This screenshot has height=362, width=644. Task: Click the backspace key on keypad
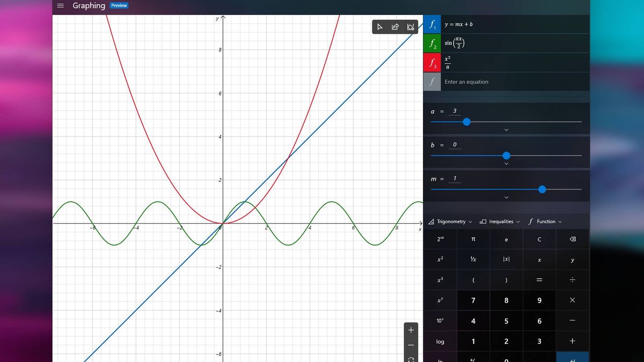[x=572, y=239]
